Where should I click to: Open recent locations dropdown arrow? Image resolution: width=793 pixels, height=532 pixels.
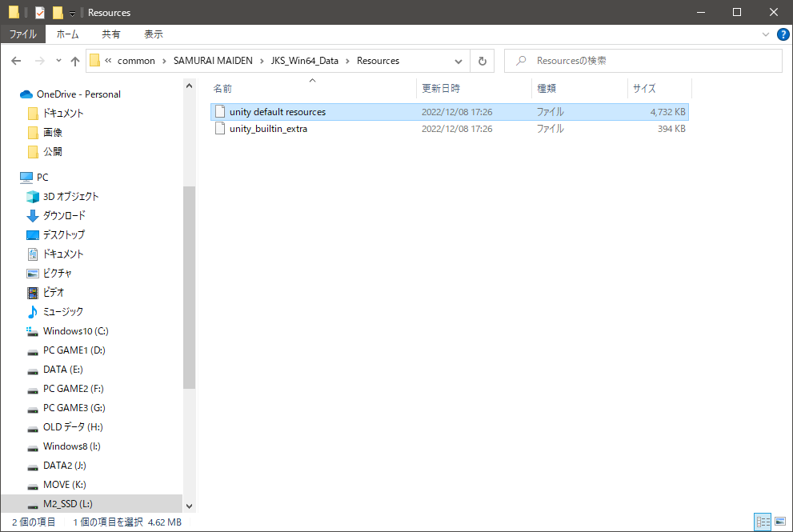[58, 61]
